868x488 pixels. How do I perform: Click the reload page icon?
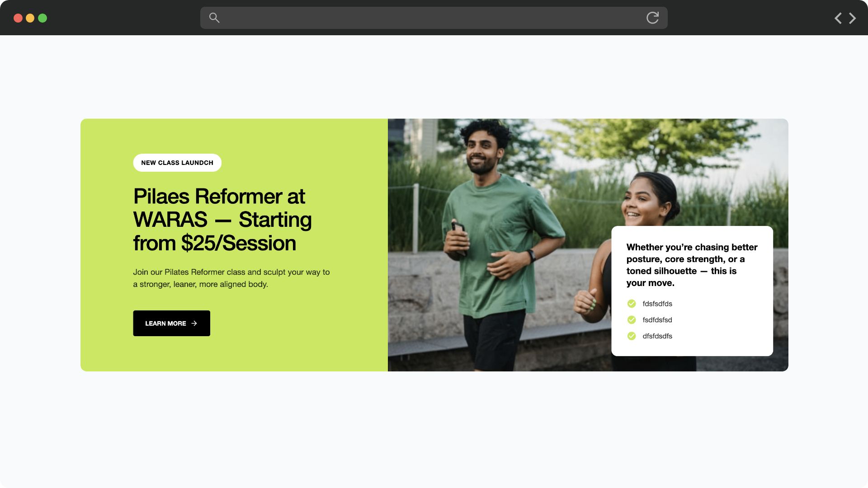coord(652,18)
